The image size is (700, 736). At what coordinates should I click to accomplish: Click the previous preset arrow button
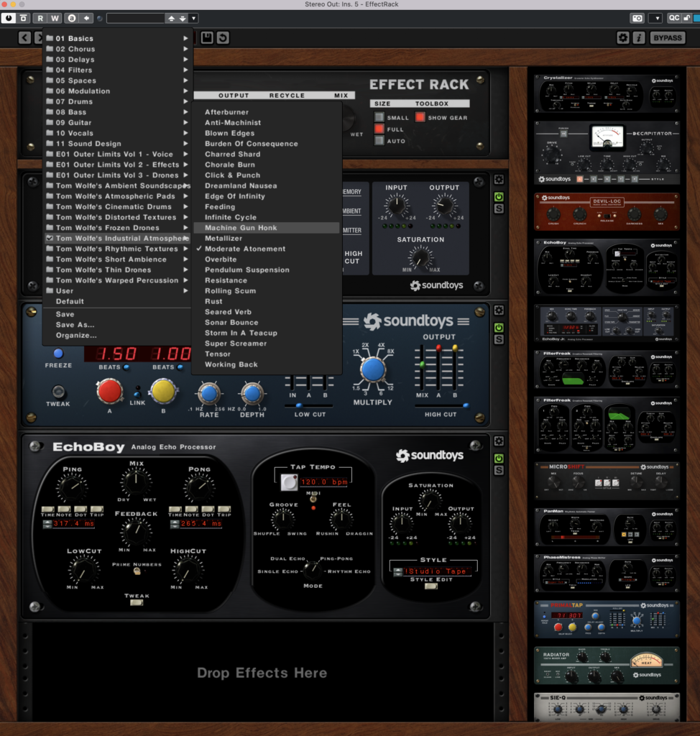pyautogui.click(x=25, y=37)
